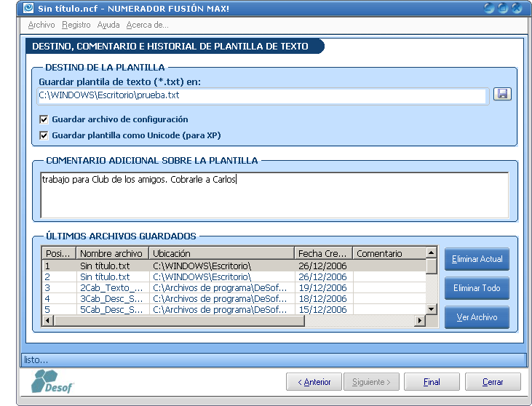This screenshot has width=532, height=406.
Task: Click the Final button
Action: (x=432, y=382)
